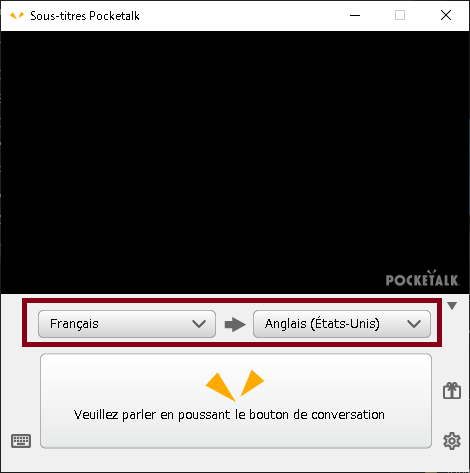Image resolution: width=470 pixels, height=473 pixels.
Task: Open the Français source language dropdown
Action: pyautogui.click(x=127, y=324)
